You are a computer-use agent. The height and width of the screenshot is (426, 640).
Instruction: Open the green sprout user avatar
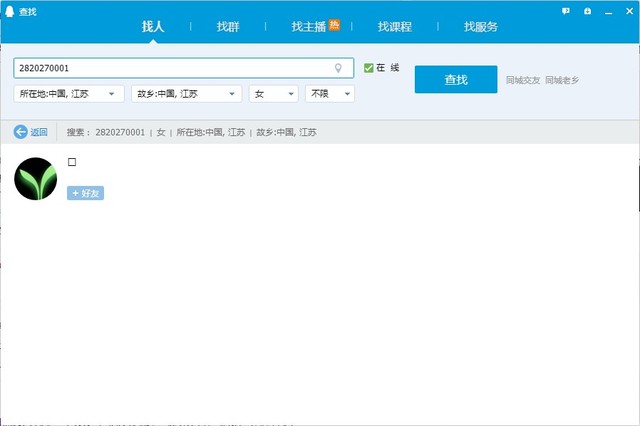[36, 179]
